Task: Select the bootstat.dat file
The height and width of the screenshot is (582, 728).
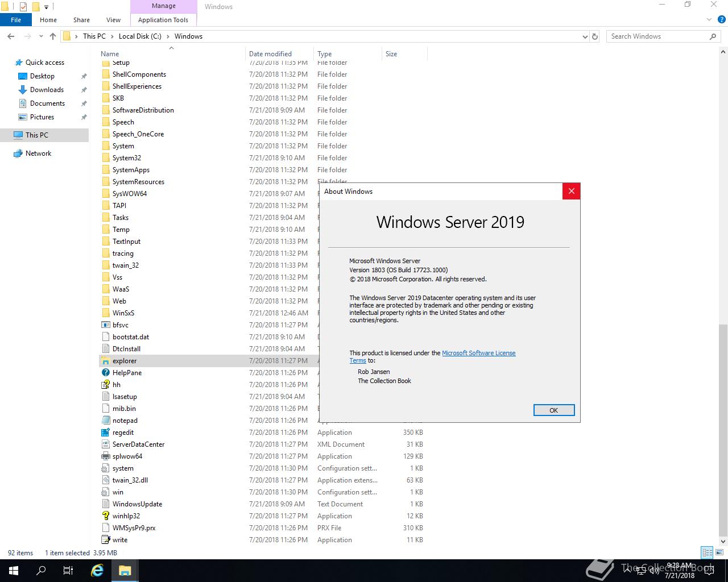Action: click(209, 337)
